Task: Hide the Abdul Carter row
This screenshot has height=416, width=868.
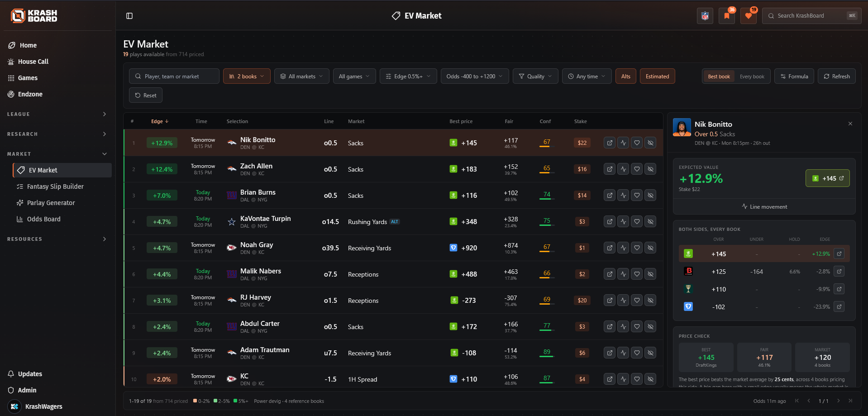Action: pos(650,327)
